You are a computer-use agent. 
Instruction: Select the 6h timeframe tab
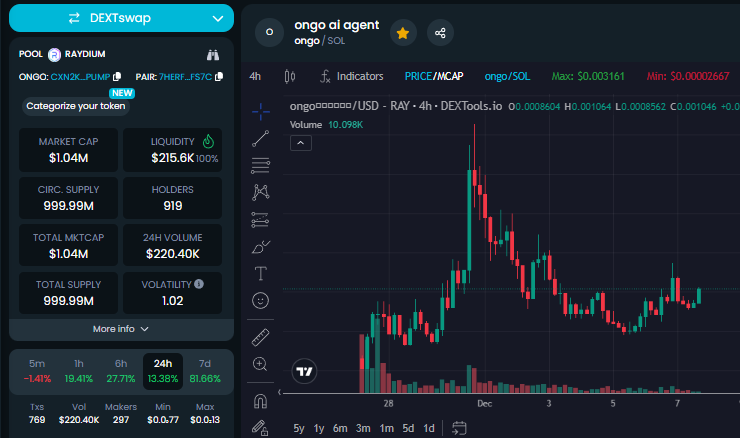click(121, 371)
